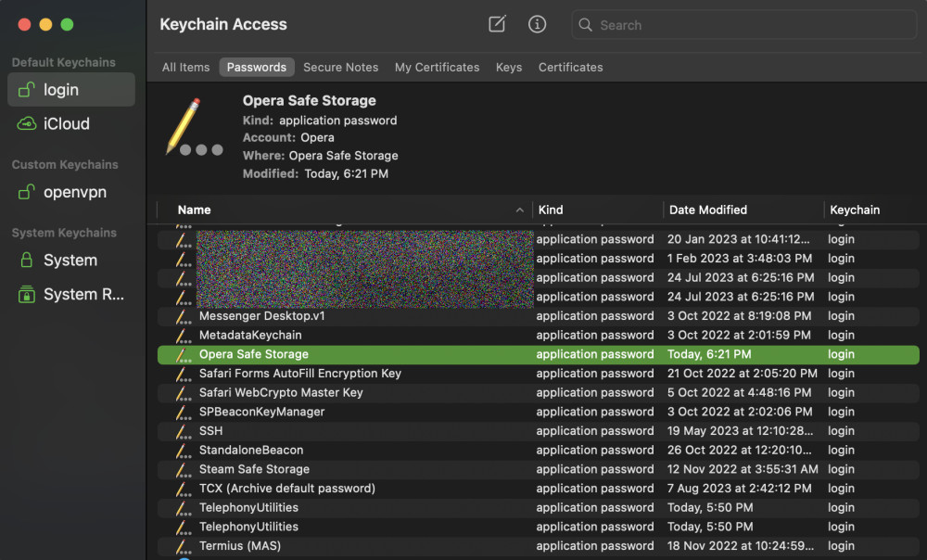Show the Certificates tab
Viewport: 927px width, 560px height.
point(570,68)
